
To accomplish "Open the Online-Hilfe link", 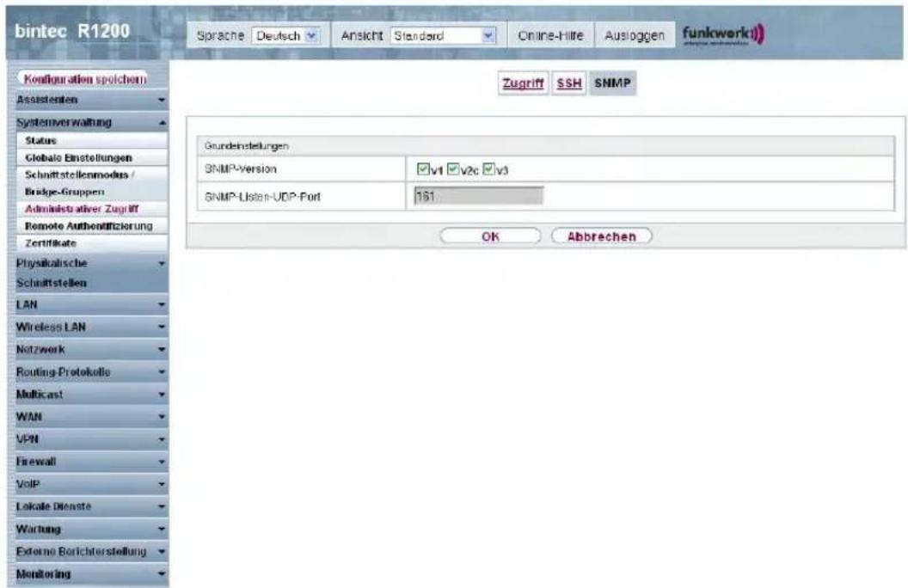I will (550, 36).
